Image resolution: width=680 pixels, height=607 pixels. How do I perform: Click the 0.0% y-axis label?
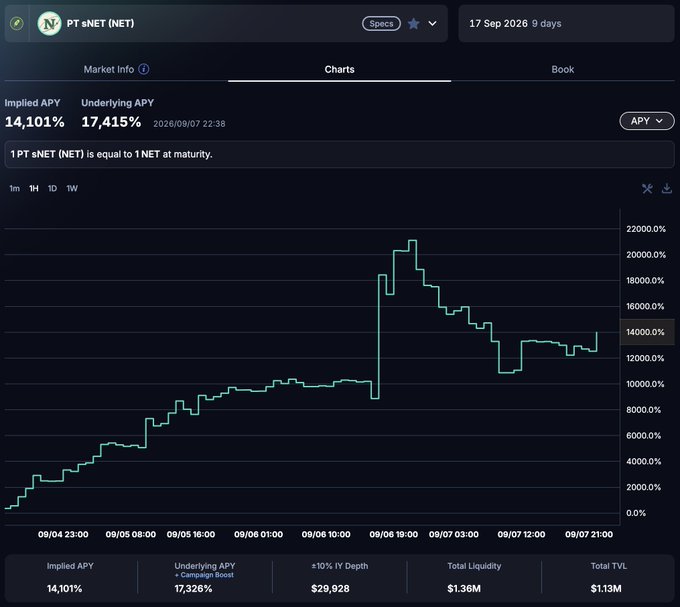636,513
